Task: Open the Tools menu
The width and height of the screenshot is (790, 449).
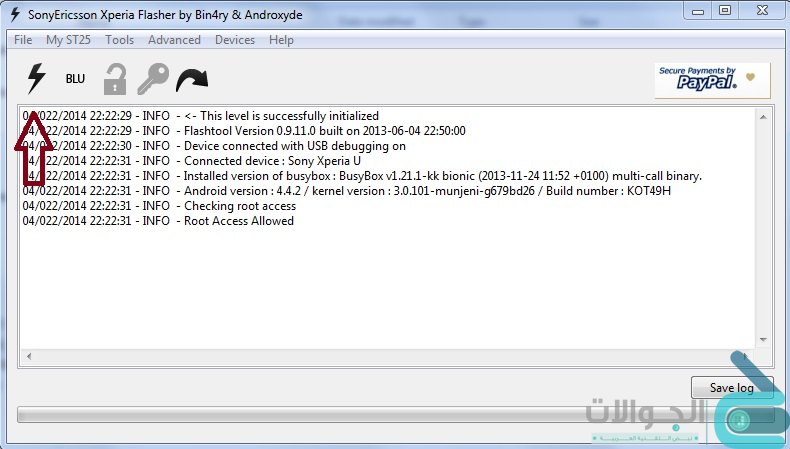Action: click(x=119, y=40)
